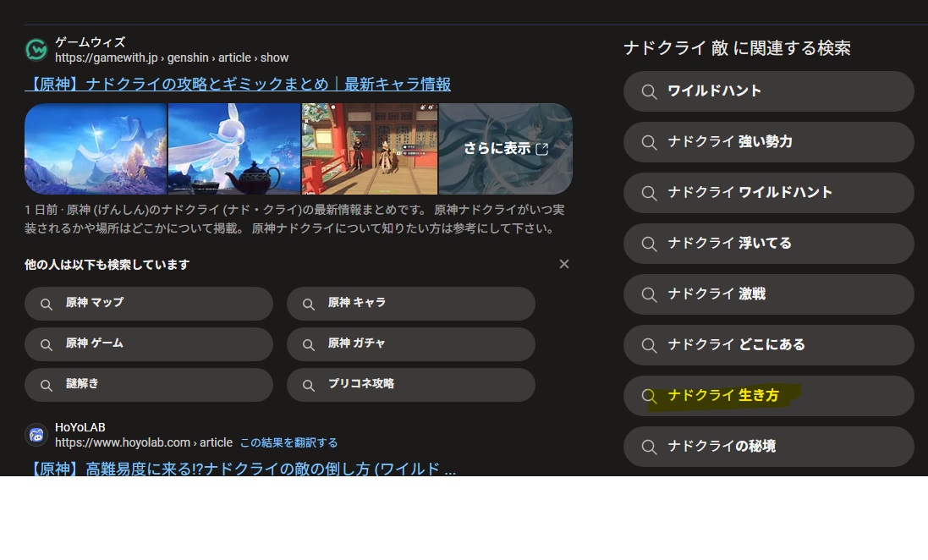Click この結果を翻訳する translate link
Viewport: 928px width, 560px height.
(x=288, y=442)
